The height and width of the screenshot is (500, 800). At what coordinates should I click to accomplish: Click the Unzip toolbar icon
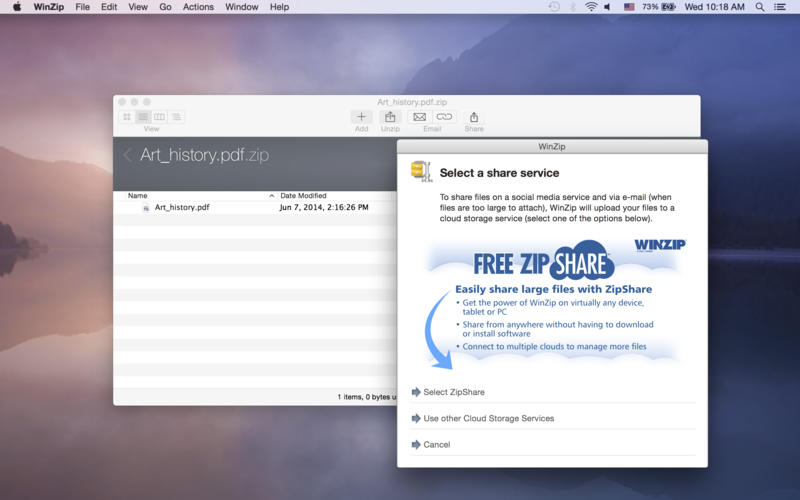tap(390, 117)
